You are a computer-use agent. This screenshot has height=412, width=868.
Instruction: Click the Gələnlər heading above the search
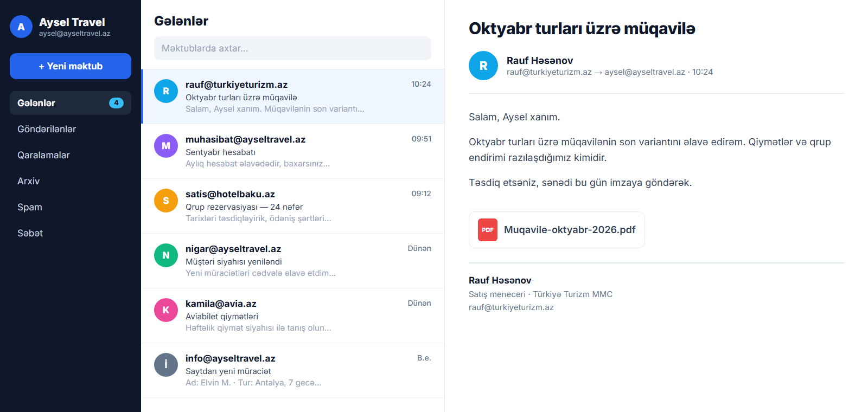(181, 21)
